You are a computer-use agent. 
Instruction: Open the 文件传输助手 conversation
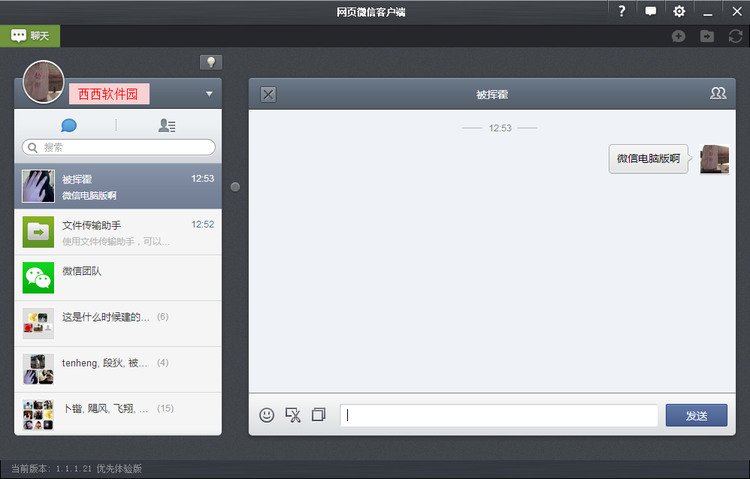pyautogui.click(x=118, y=232)
